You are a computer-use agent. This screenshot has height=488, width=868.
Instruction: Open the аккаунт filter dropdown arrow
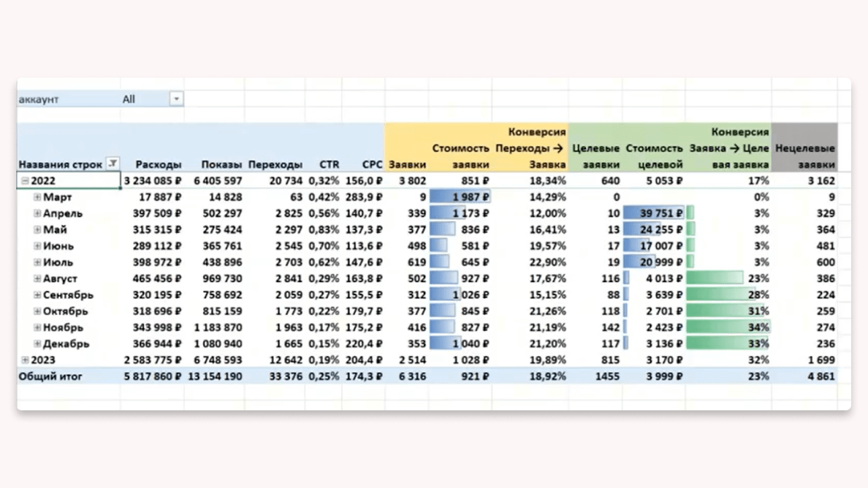pyautogui.click(x=176, y=99)
